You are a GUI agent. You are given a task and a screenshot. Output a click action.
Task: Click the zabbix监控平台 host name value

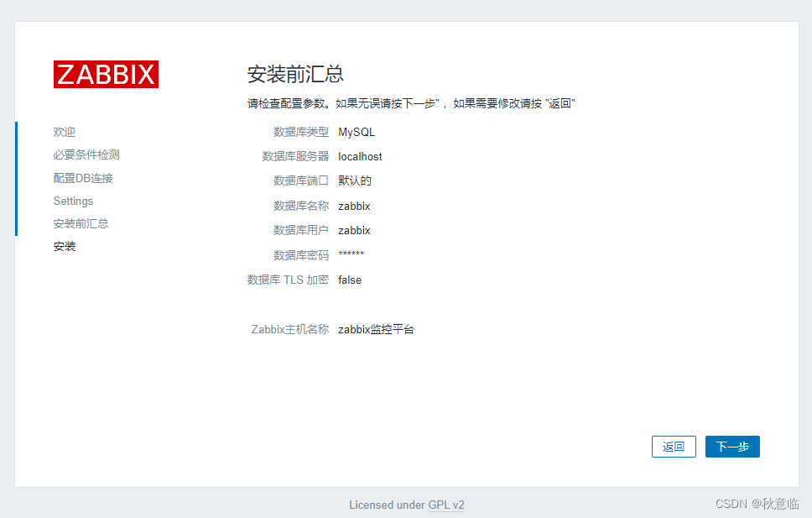(x=376, y=329)
